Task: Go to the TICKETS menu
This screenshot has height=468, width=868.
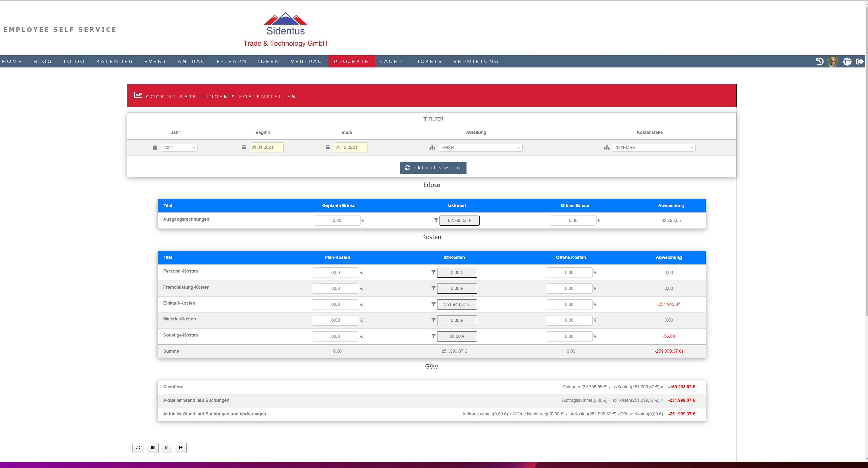Action: pyautogui.click(x=428, y=61)
